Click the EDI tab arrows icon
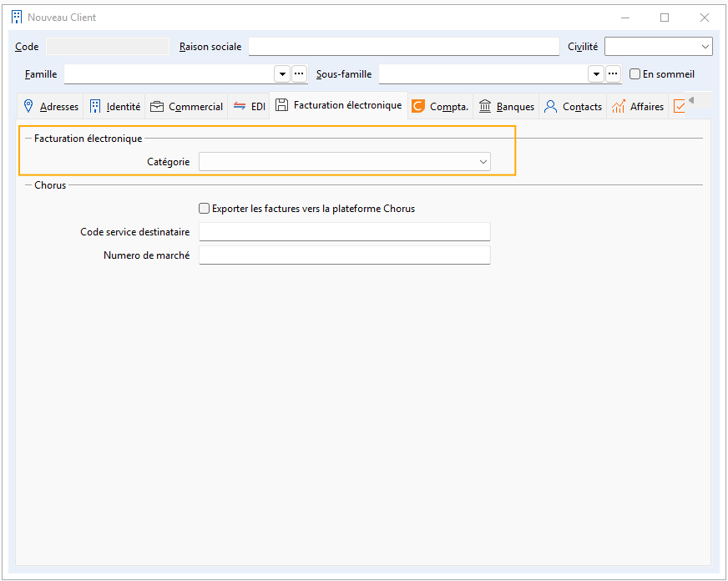 coord(240,106)
